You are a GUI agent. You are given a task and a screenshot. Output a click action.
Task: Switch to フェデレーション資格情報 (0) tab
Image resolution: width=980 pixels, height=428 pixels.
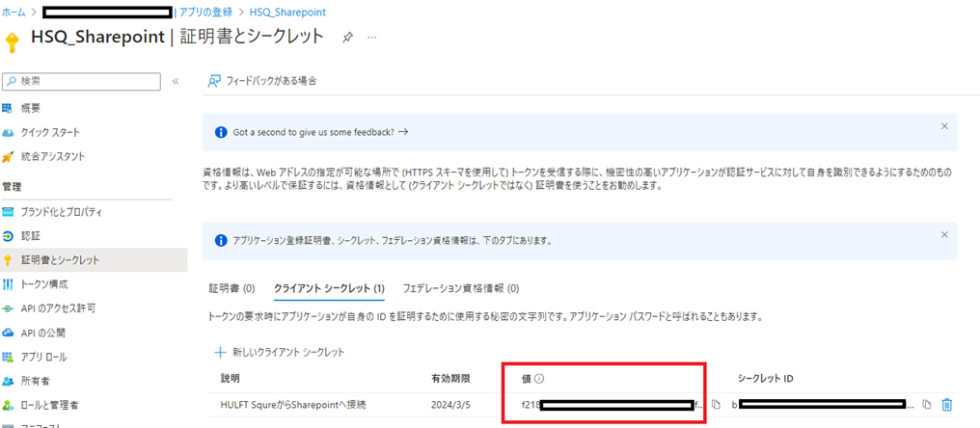pyautogui.click(x=461, y=288)
